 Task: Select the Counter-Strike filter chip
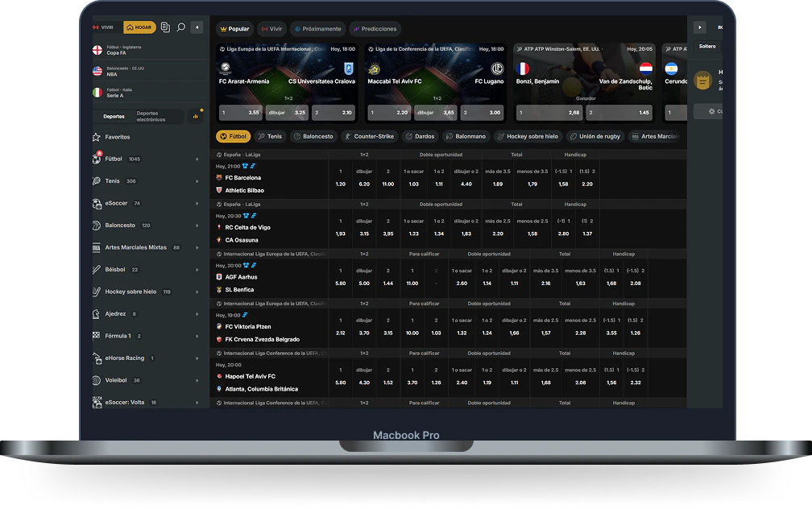coord(370,136)
